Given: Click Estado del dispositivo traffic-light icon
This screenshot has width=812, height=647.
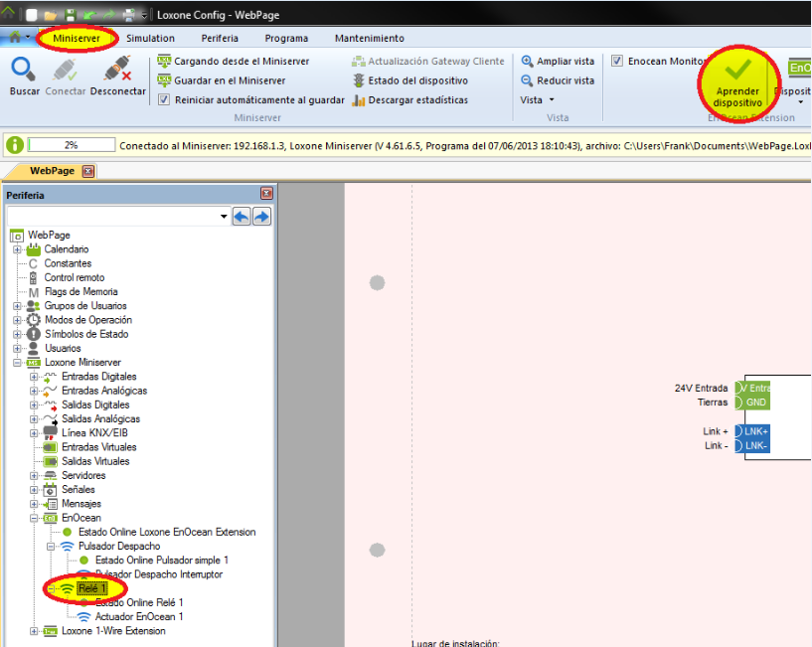Looking at the screenshot, I should coord(360,81).
